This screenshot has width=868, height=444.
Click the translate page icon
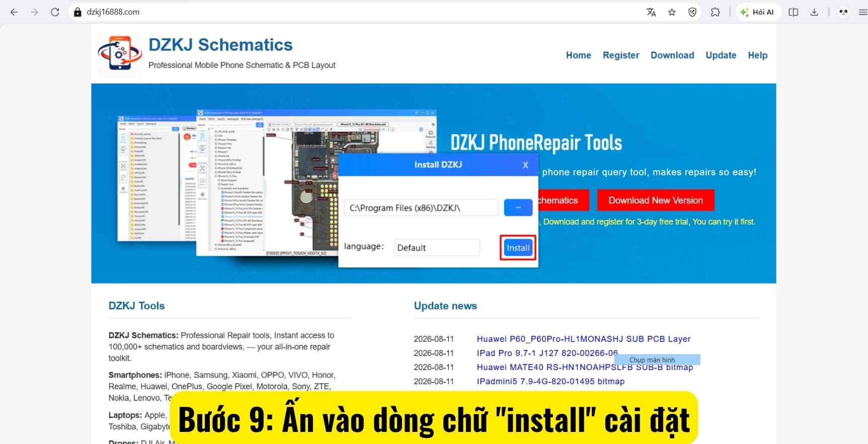(651, 12)
